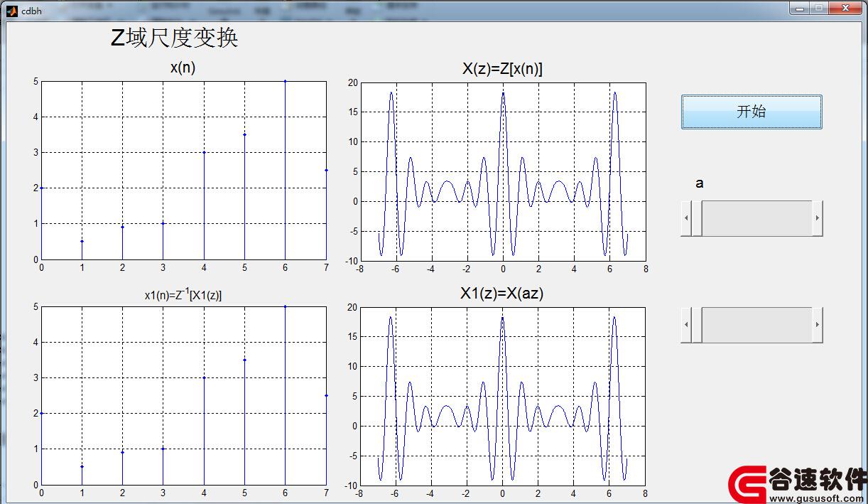Image resolution: width=868 pixels, height=504 pixels.
Task: Click left arrow of lower unlabeled slider
Action: click(x=686, y=325)
